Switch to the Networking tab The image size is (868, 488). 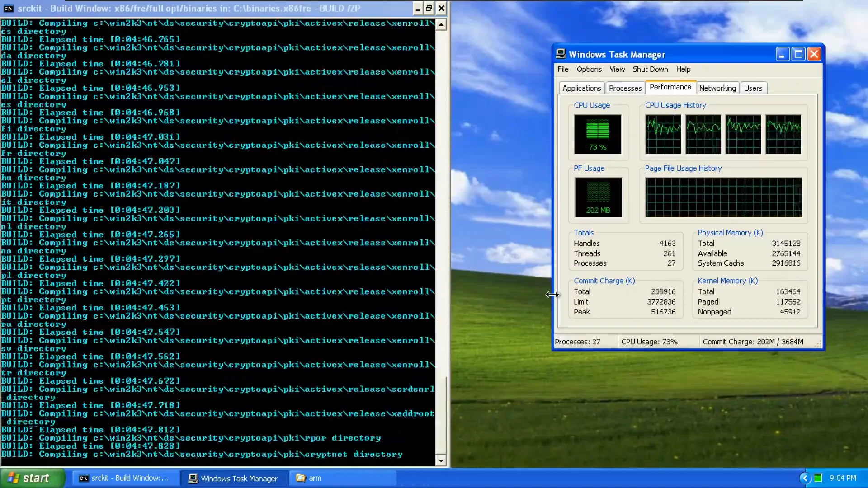(x=717, y=88)
